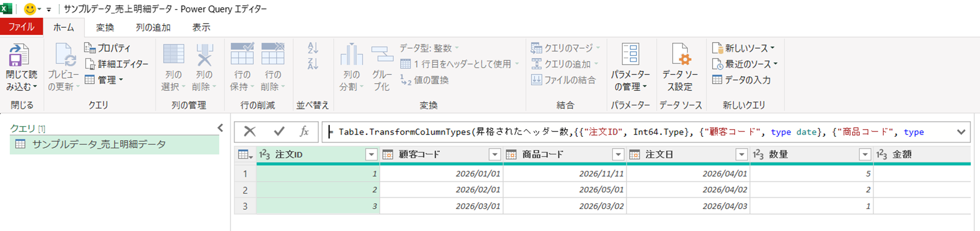
Task: Open the 新しいソース dropdown
Action: click(x=745, y=48)
